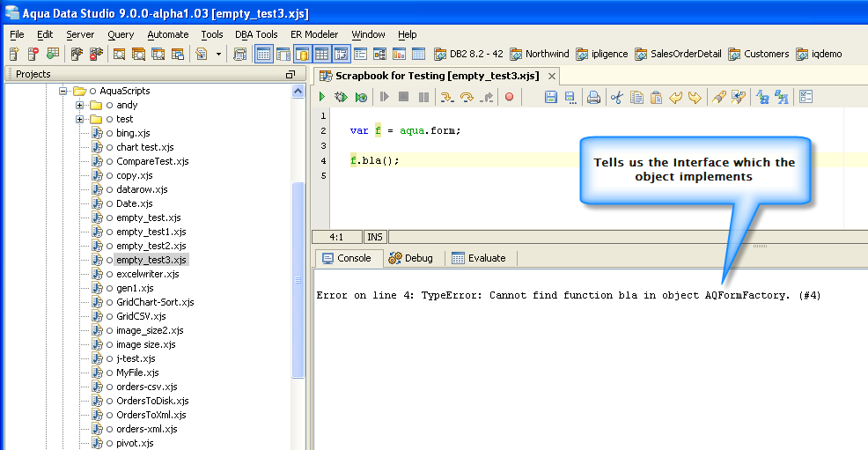Toggle the database cylinder view button in toolbar
The image size is (868, 450).
pos(302,54)
